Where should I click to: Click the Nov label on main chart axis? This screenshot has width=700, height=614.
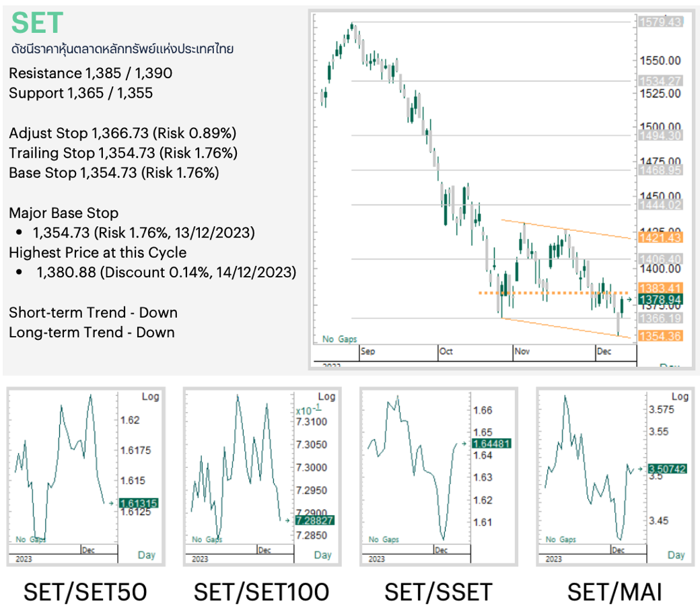pyautogui.click(x=522, y=351)
